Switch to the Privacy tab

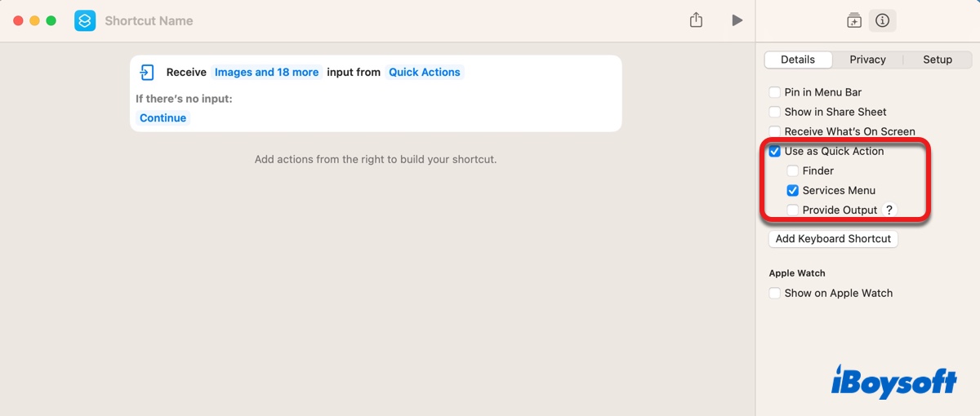pyautogui.click(x=867, y=60)
